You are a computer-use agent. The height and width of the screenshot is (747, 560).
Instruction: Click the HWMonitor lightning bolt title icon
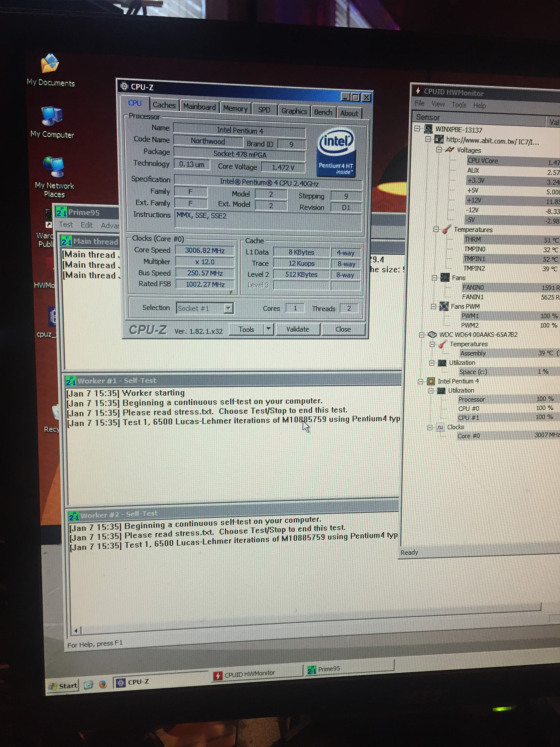pyautogui.click(x=418, y=91)
